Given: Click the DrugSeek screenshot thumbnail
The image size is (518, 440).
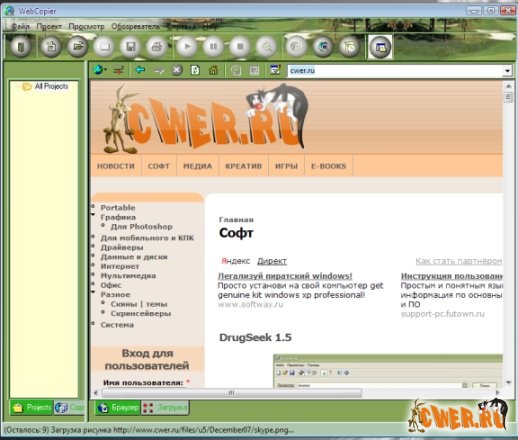Looking at the screenshot, I should pos(388,371).
